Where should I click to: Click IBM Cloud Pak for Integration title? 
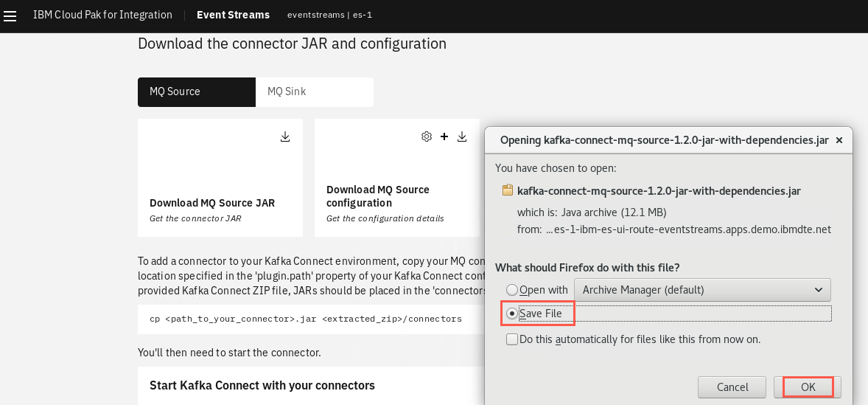pos(102,15)
